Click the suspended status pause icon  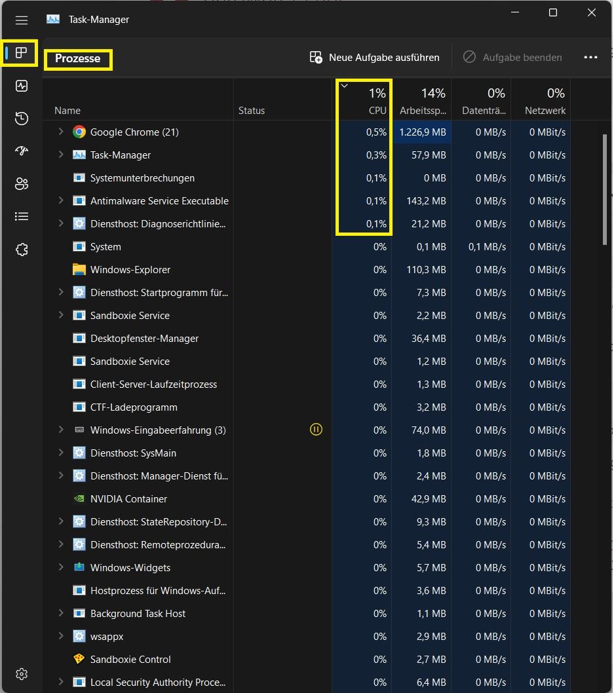coord(316,429)
